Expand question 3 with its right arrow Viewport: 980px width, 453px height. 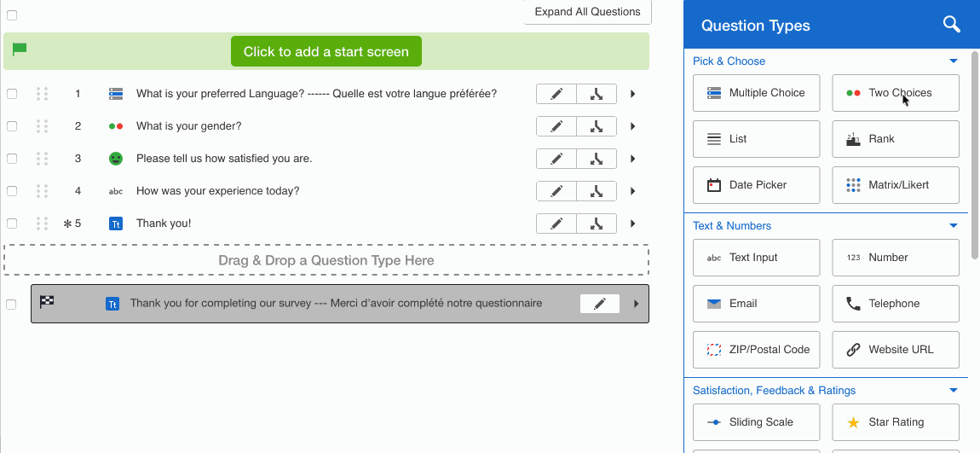pyautogui.click(x=632, y=159)
